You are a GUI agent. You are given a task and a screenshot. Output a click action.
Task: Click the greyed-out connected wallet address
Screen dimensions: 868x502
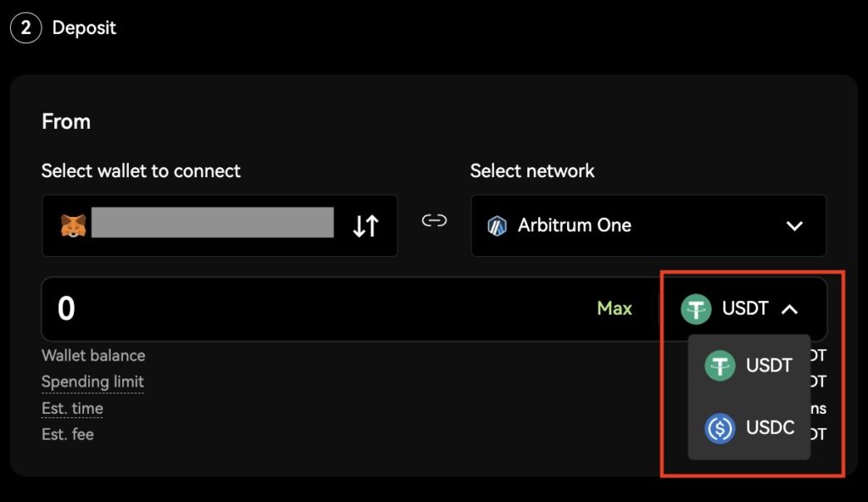pos(212,222)
